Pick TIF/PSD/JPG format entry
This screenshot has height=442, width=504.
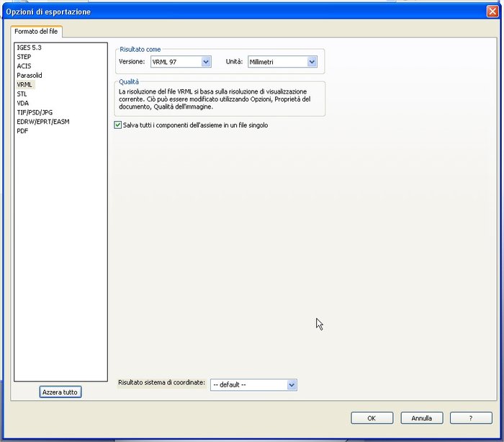[35, 112]
